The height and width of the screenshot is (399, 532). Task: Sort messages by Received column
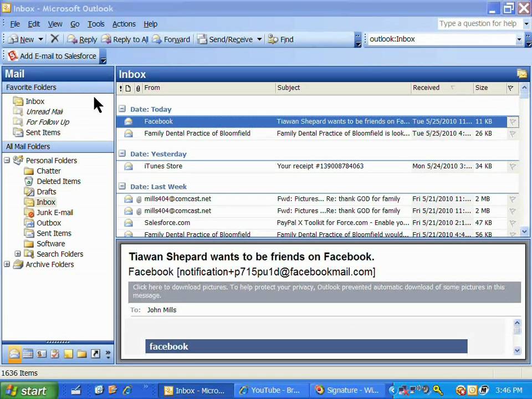coord(442,88)
